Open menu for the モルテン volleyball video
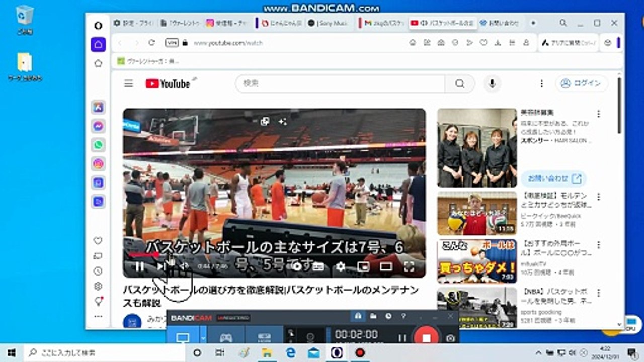The height and width of the screenshot is (362, 644). (599, 197)
